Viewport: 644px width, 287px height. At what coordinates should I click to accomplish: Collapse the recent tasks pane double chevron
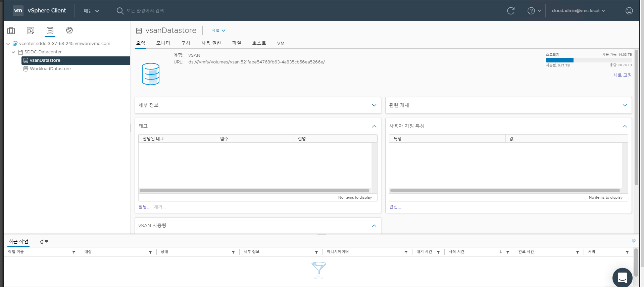tap(634, 241)
